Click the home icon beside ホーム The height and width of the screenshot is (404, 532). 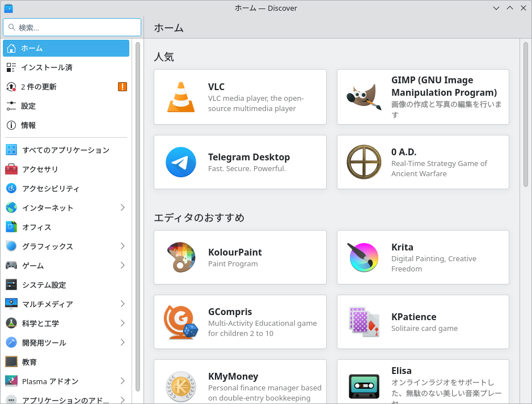click(11, 48)
